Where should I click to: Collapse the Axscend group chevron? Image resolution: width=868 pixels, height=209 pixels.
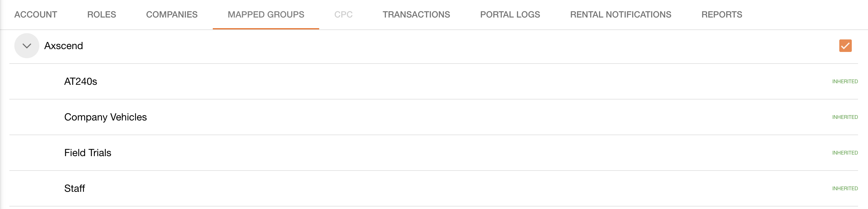click(x=27, y=46)
